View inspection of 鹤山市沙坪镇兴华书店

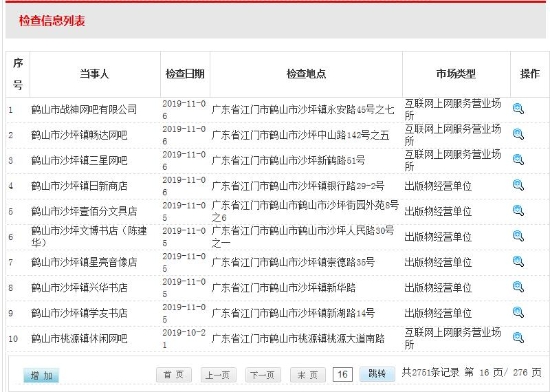click(518, 287)
